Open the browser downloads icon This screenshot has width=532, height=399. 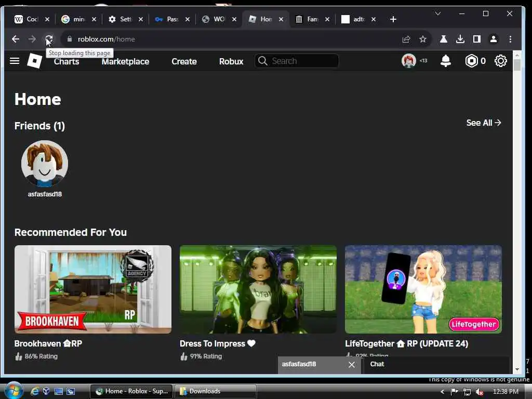pyautogui.click(x=460, y=39)
